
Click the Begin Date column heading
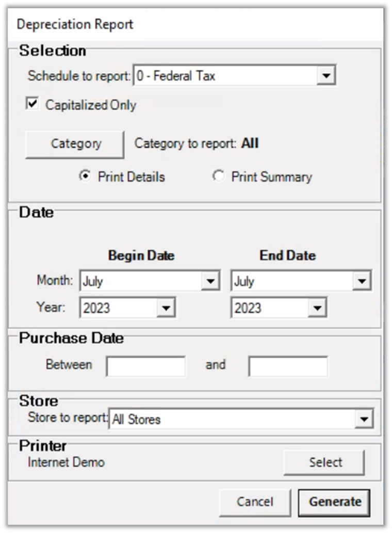[141, 255]
